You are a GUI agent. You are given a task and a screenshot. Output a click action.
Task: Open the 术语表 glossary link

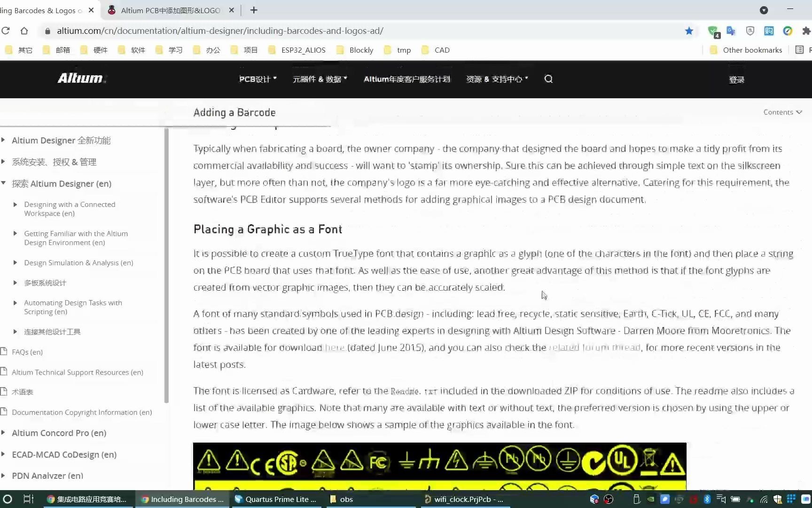click(22, 392)
